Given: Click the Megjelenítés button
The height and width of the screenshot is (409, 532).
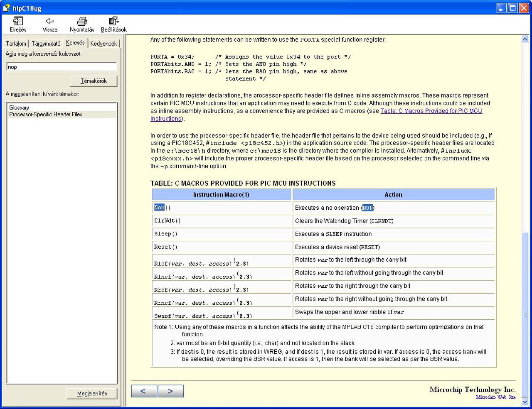Looking at the screenshot, I should (92, 394).
